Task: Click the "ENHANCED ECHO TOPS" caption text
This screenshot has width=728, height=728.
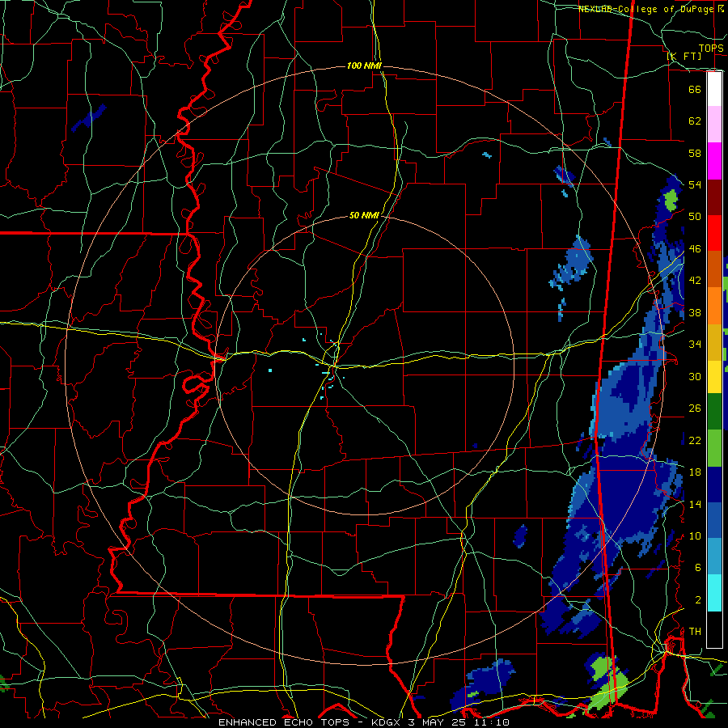Action: pos(284,722)
